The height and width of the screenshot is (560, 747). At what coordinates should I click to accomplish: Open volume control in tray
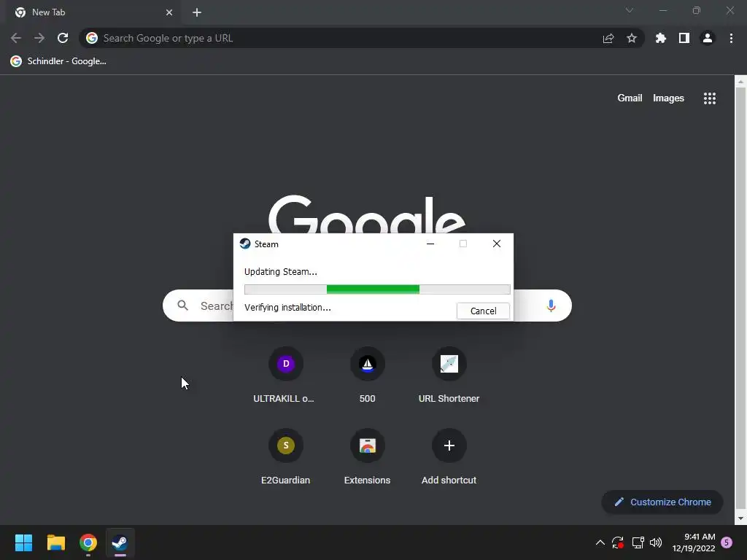click(656, 542)
